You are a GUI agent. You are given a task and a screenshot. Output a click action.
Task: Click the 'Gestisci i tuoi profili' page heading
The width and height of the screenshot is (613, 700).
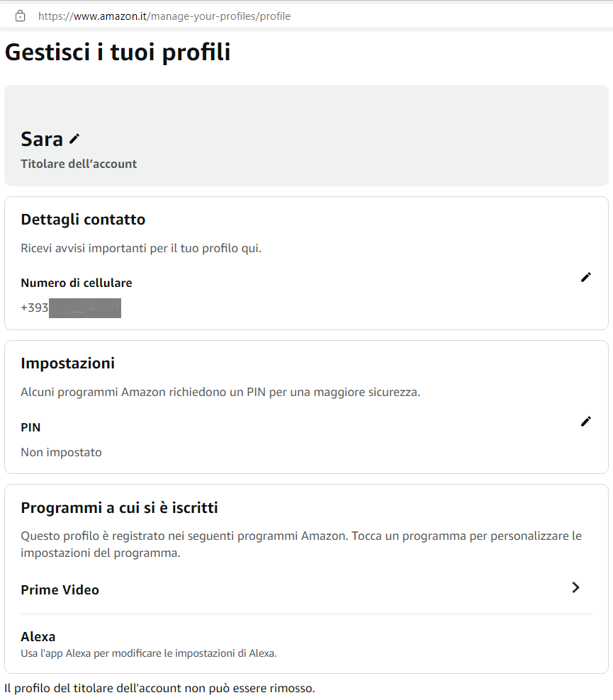(x=118, y=52)
